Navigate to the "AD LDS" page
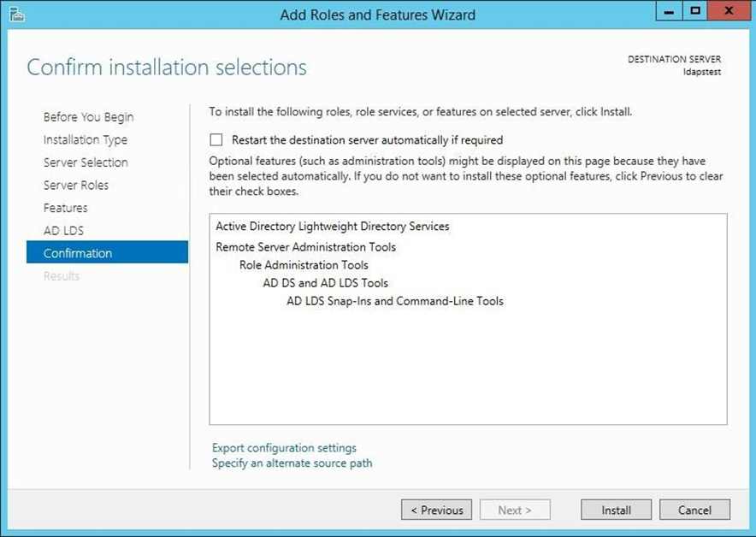 point(62,230)
